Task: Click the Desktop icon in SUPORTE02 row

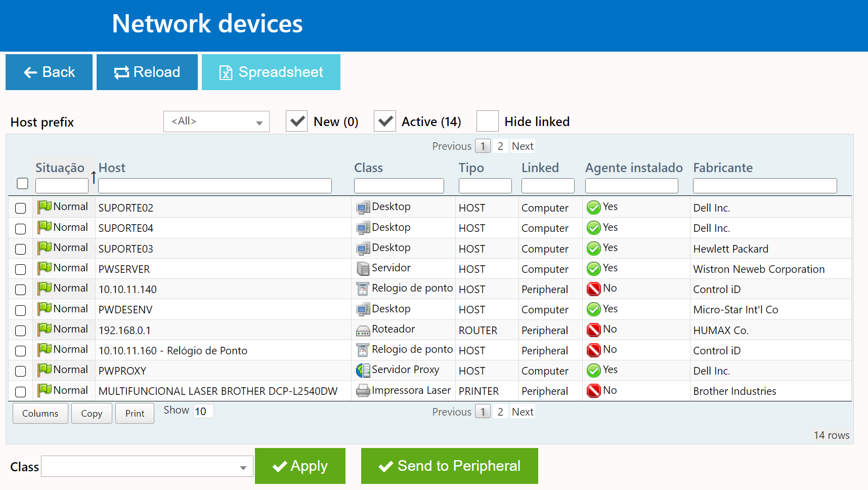Action: (363, 208)
